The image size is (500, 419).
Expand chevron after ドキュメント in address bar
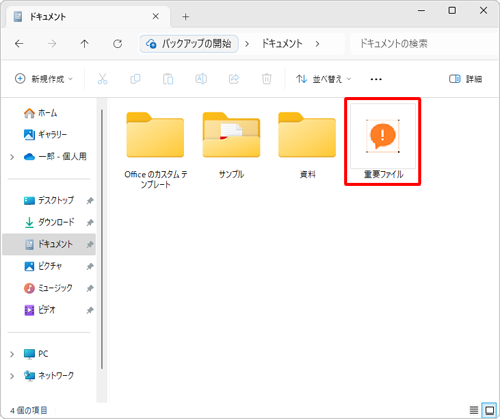tap(317, 44)
